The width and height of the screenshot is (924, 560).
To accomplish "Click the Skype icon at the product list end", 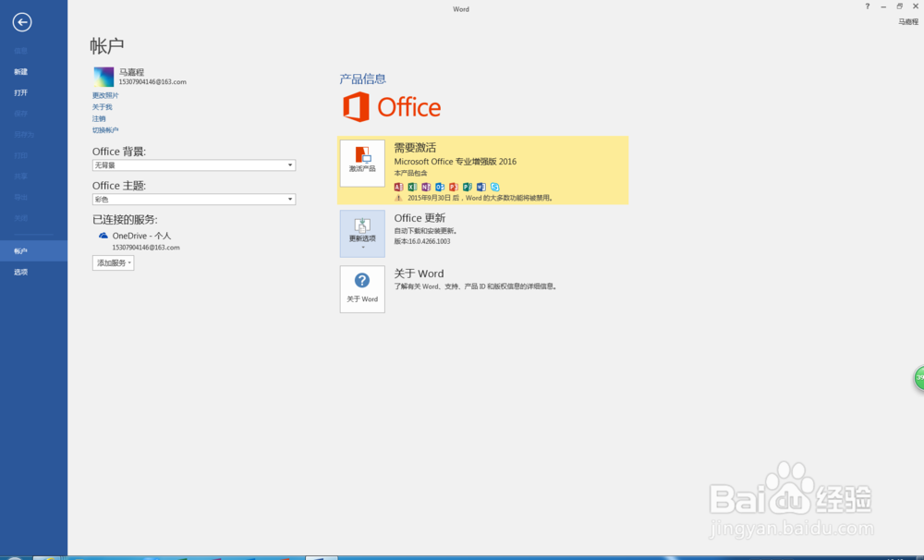I will (496, 187).
